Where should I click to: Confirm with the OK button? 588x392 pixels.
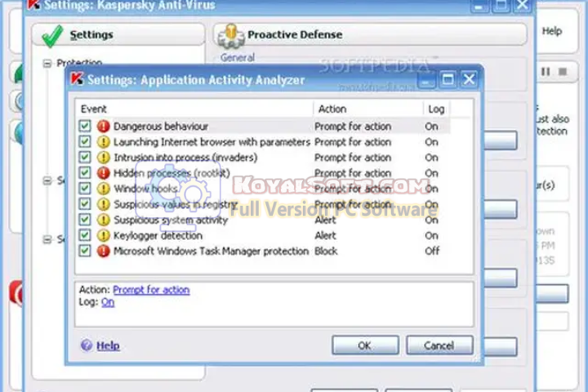365,345
